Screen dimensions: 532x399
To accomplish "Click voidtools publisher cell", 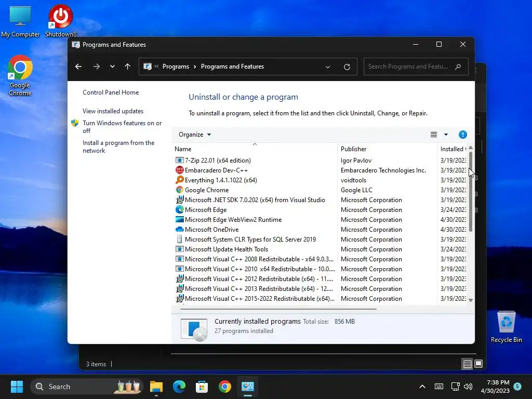I will [x=353, y=180].
